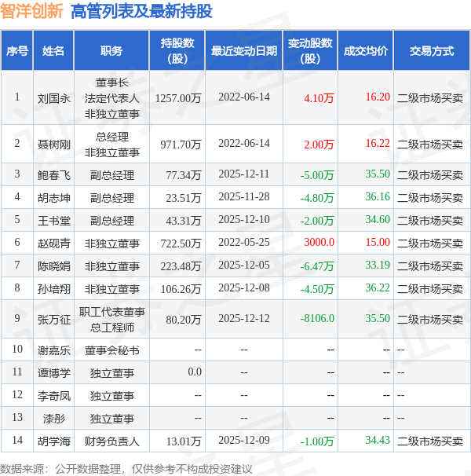The height and width of the screenshot is (476, 471).
Task: Select the name 漆彤
Action: (53, 419)
